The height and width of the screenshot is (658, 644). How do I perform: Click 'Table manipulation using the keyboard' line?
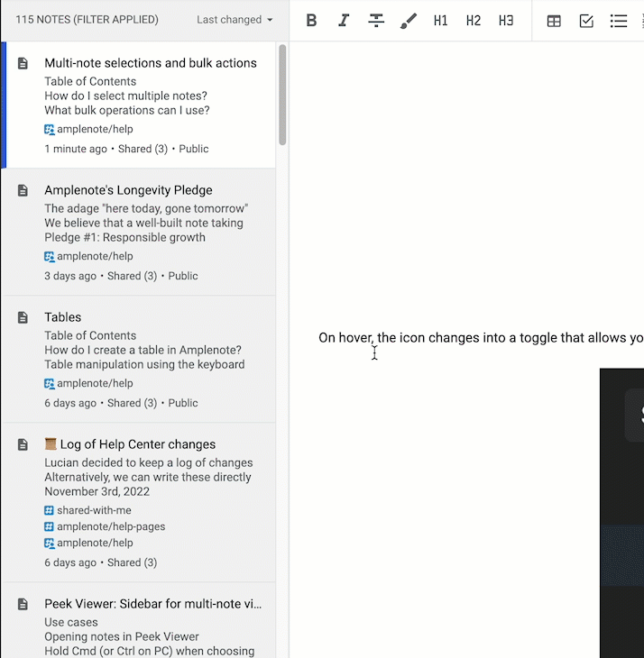click(145, 365)
